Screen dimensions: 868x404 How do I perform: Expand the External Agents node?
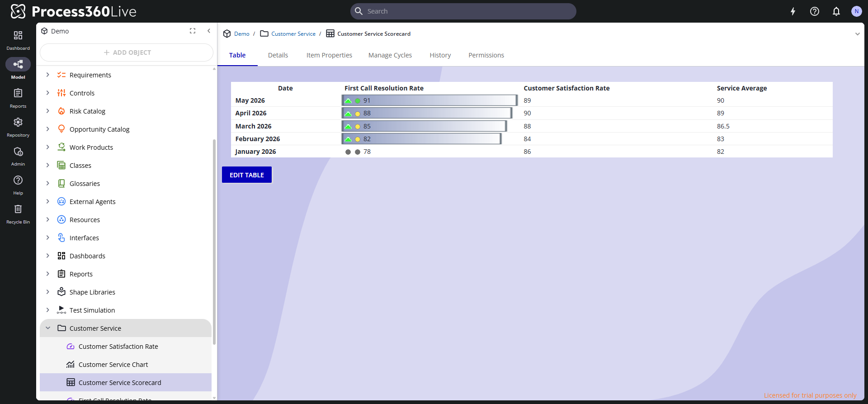(48, 201)
